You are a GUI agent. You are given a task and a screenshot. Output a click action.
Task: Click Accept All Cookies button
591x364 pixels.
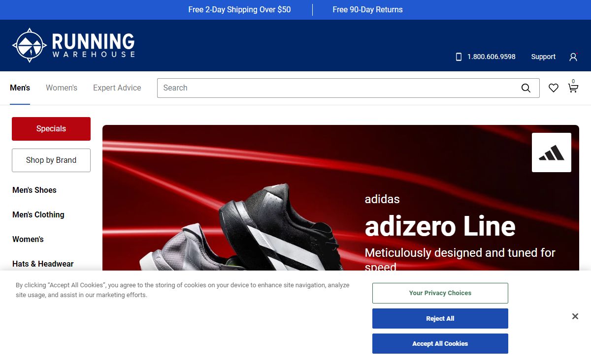coord(440,344)
